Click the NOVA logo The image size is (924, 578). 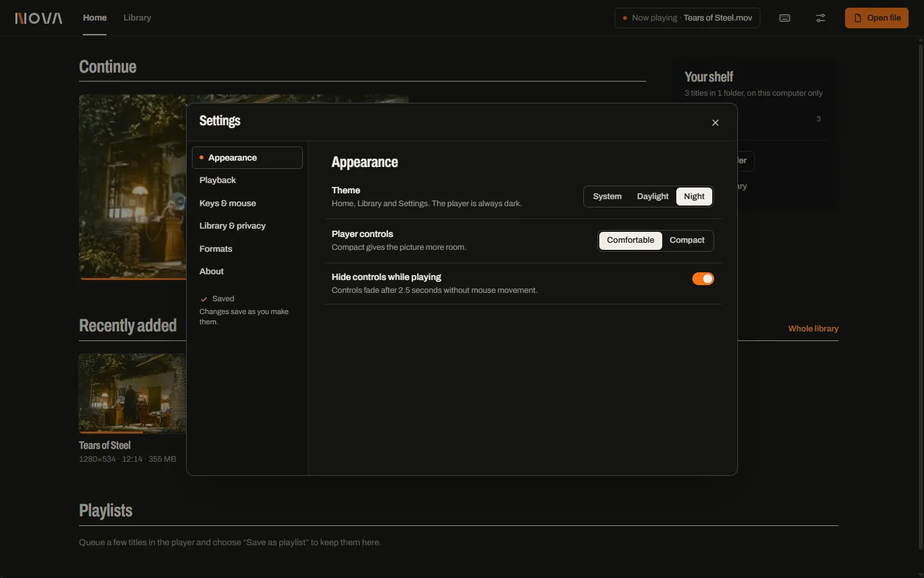38,18
